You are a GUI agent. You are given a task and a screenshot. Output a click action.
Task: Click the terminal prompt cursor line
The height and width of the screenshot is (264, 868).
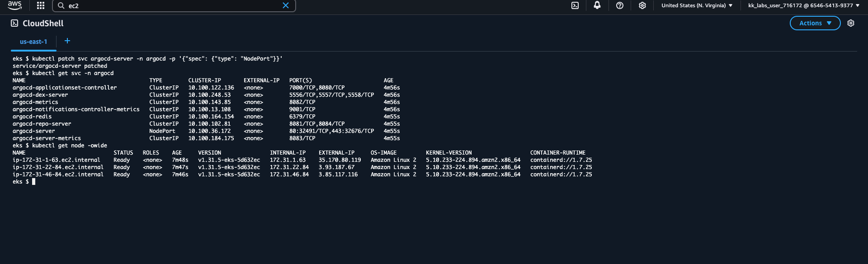point(33,182)
